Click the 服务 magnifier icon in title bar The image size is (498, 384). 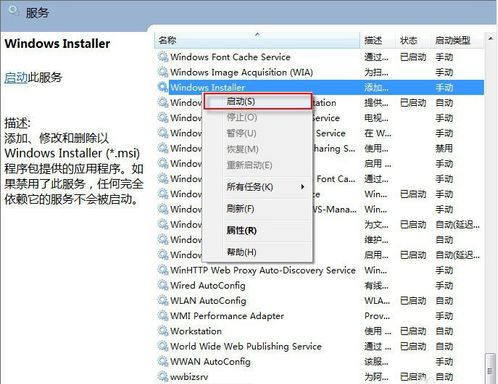coord(13,11)
